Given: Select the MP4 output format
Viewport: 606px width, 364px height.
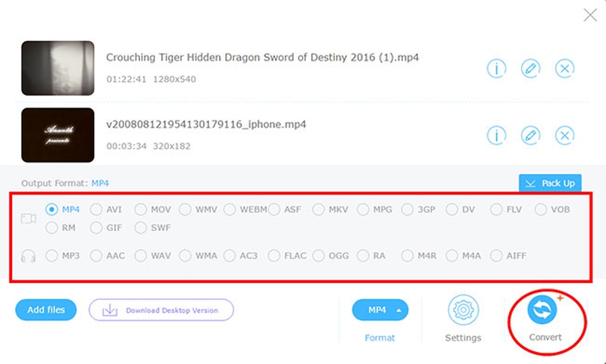Looking at the screenshot, I should pos(52,210).
